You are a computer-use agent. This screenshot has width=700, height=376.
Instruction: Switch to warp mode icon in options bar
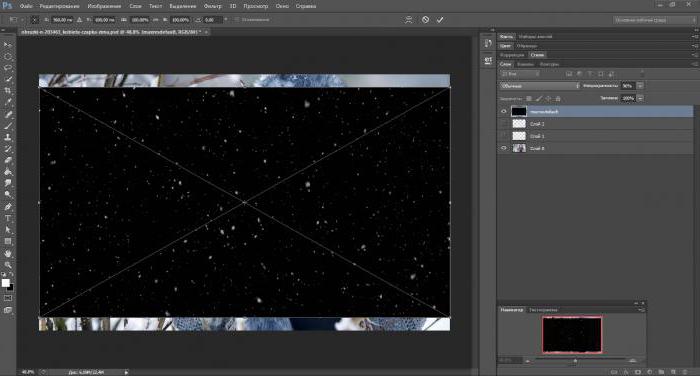pyautogui.click(x=408, y=20)
